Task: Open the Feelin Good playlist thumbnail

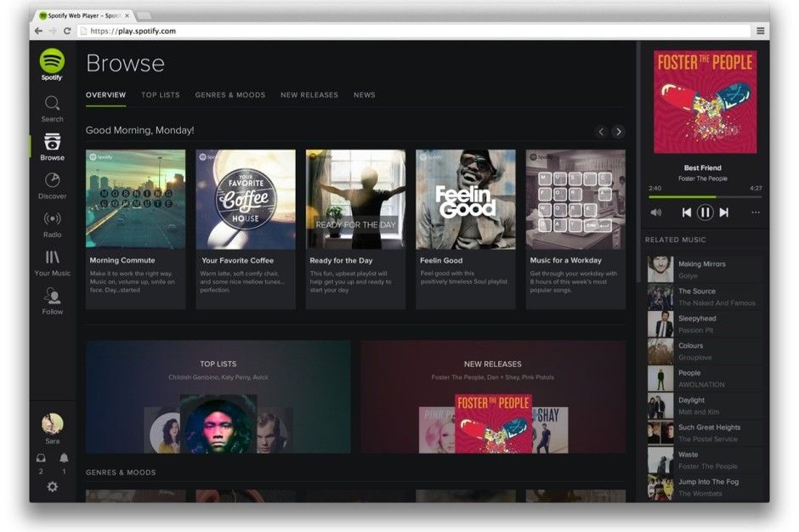Action: pos(465,200)
